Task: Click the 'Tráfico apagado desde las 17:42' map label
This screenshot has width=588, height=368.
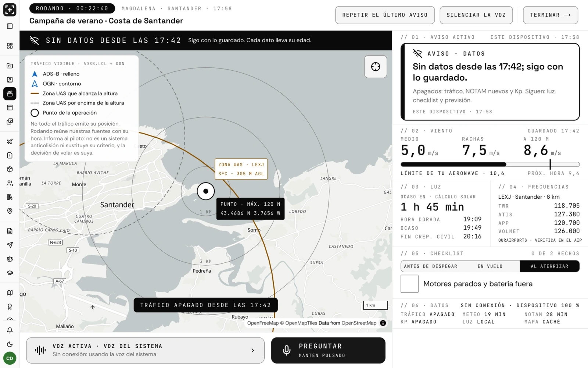Action: click(x=205, y=305)
